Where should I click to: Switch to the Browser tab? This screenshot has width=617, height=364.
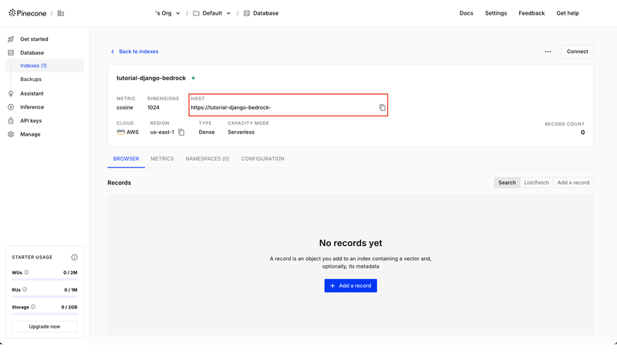coord(126,159)
